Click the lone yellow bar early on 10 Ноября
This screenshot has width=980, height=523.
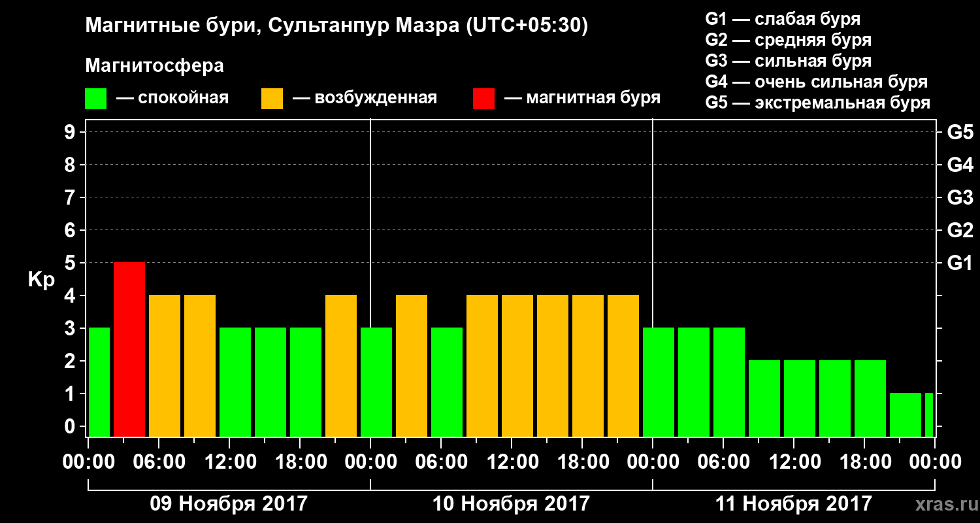pos(412,365)
